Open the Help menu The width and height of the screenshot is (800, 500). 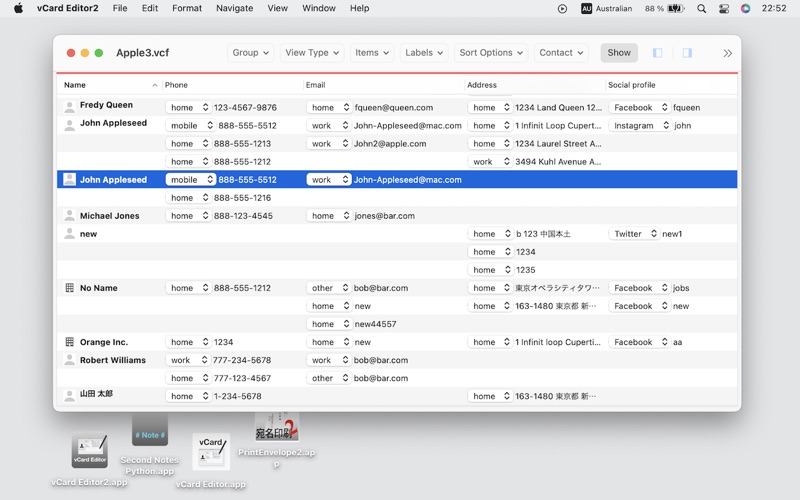click(x=359, y=8)
